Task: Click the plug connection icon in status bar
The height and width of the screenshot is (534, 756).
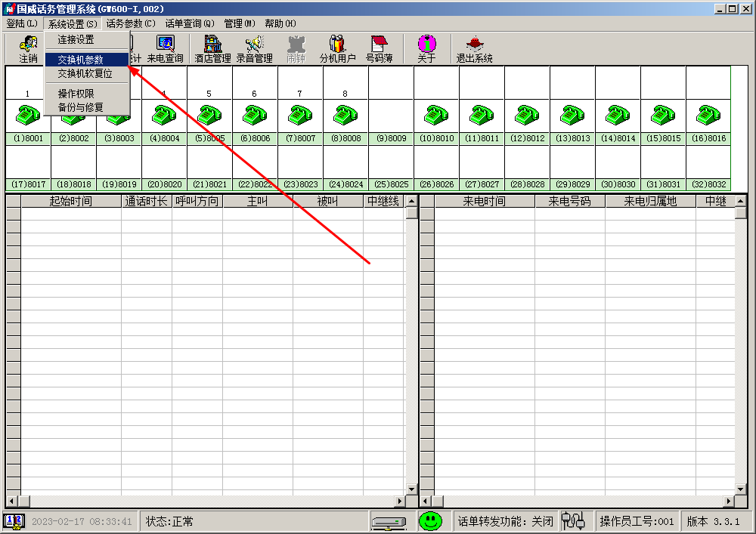Action: 573,521
